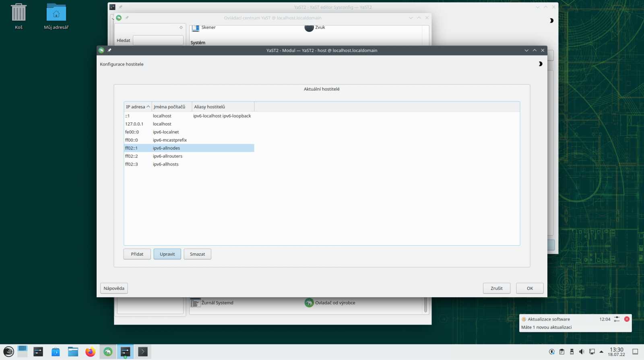This screenshot has height=360, width=644.
Task: Show desktop via the taskbar corner icon
Action: pos(635,352)
